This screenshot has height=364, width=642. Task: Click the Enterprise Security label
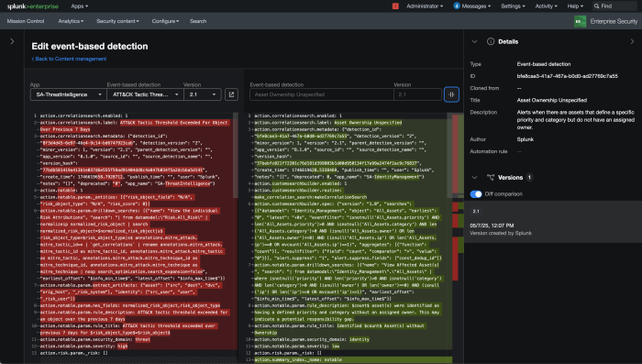614,21
